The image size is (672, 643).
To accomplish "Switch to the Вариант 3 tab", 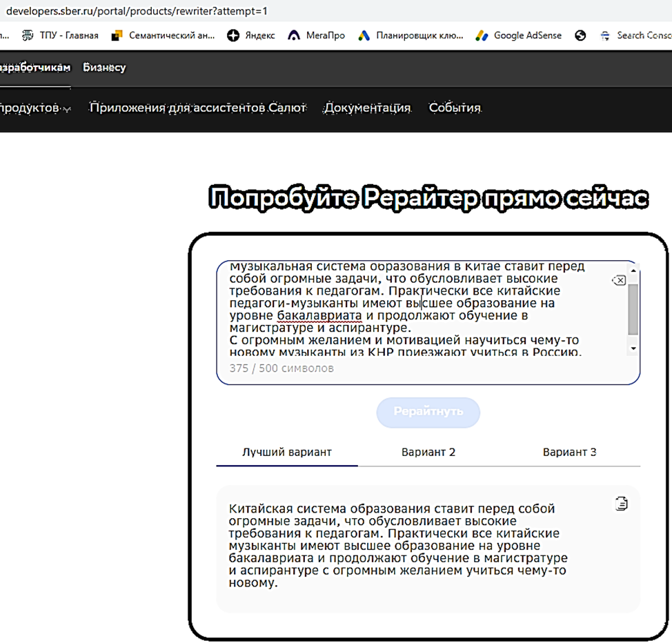I will (570, 452).
